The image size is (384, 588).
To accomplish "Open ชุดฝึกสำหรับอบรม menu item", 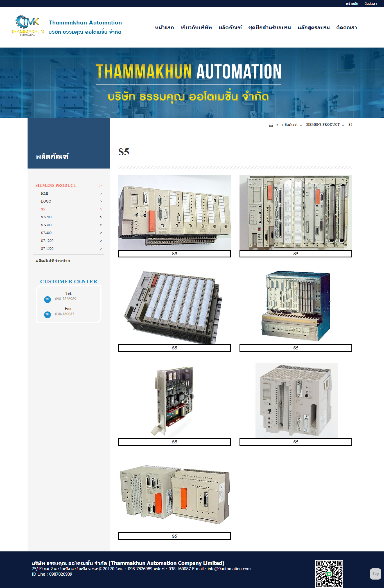I will [270, 28].
